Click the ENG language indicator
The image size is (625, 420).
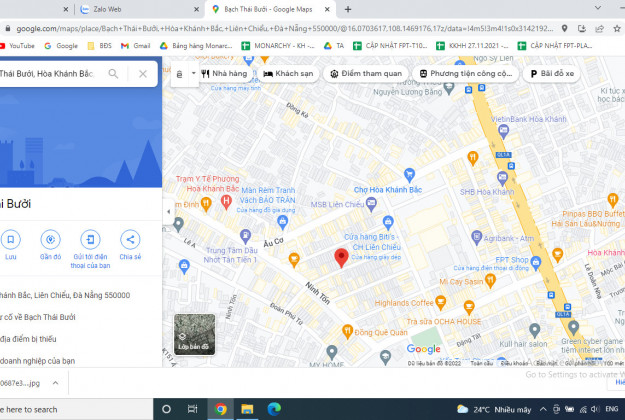click(x=611, y=409)
